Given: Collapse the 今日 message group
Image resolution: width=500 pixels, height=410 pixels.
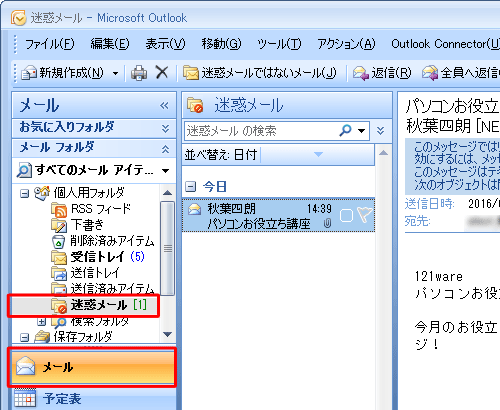Looking at the screenshot, I should tap(190, 187).
